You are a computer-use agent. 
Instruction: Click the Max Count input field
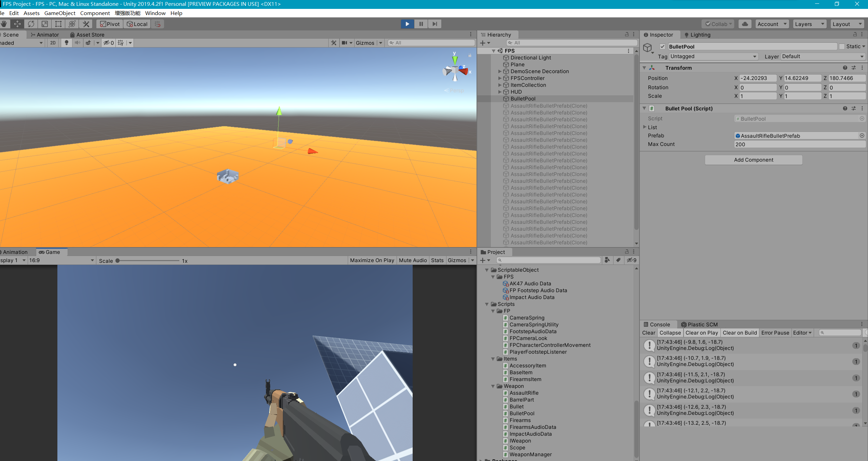799,144
